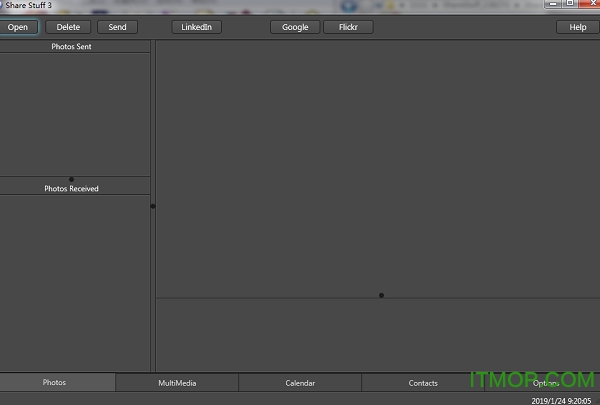Select the Contacts tab
Screen dimensions: 600x405
[423, 383]
